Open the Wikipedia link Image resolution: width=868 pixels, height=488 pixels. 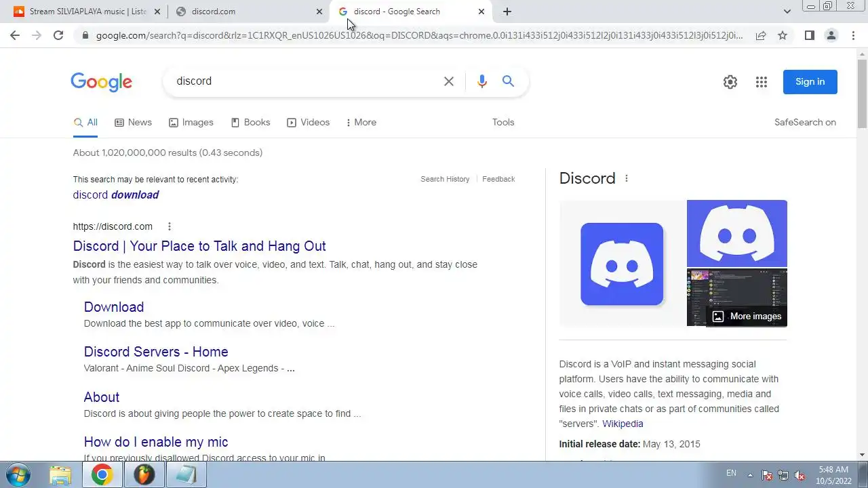coord(623,424)
